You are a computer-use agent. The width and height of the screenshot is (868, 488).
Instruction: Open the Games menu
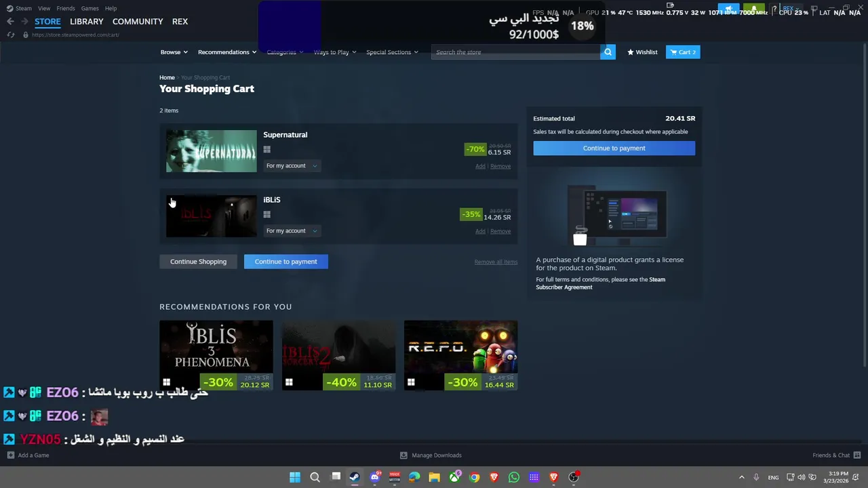(90, 8)
